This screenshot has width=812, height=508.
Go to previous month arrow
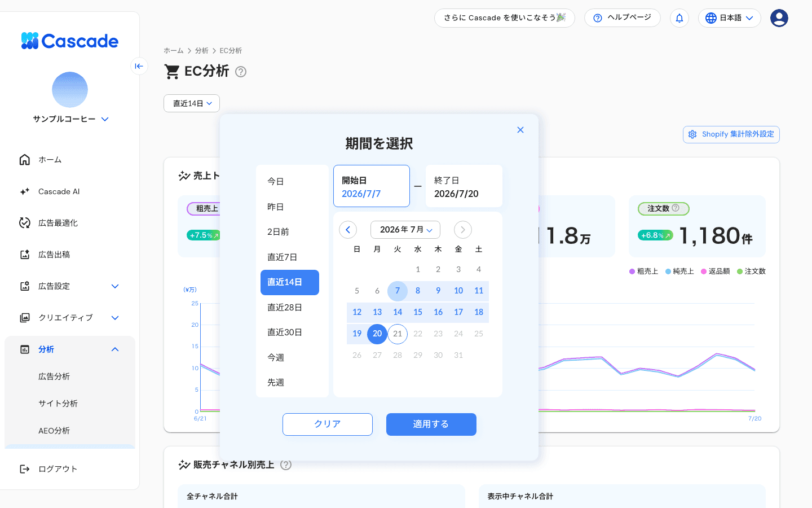(x=348, y=230)
